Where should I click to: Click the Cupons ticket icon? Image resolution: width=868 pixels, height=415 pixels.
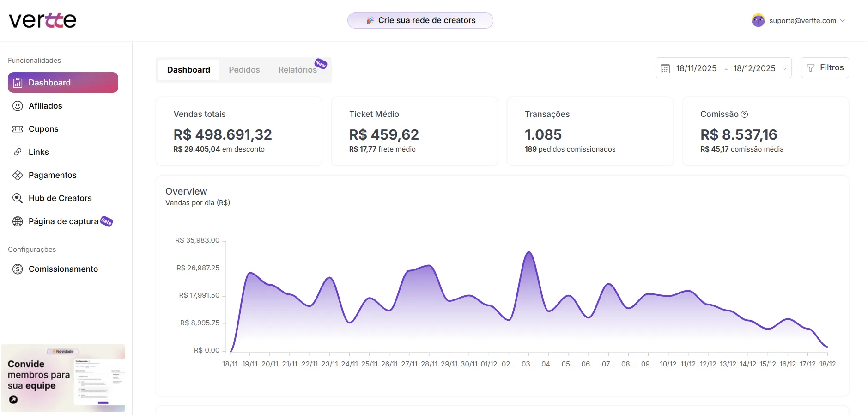point(18,129)
